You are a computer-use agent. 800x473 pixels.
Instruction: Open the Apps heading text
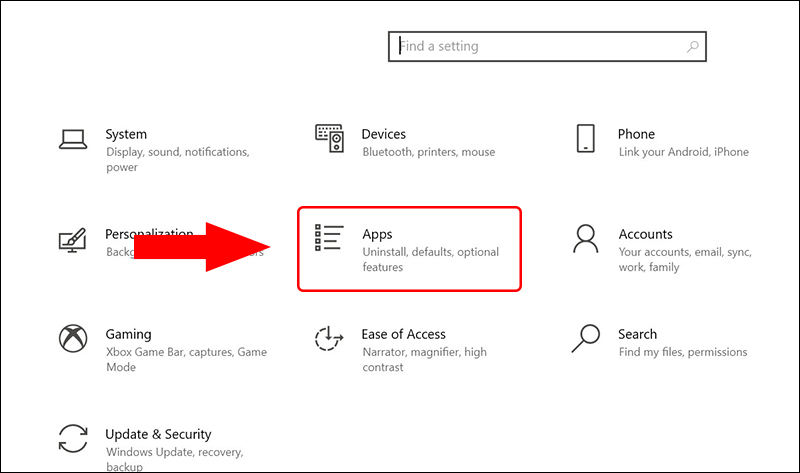pyautogui.click(x=377, y=234)
